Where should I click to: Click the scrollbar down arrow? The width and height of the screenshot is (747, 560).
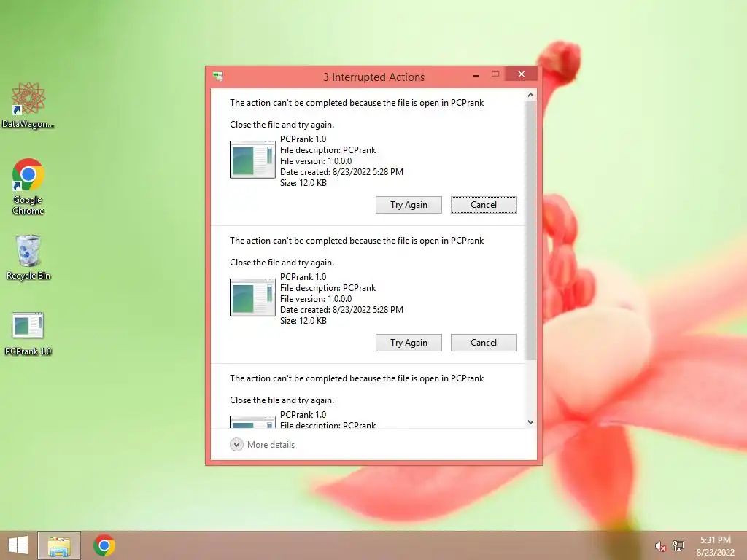pos(531,422)
